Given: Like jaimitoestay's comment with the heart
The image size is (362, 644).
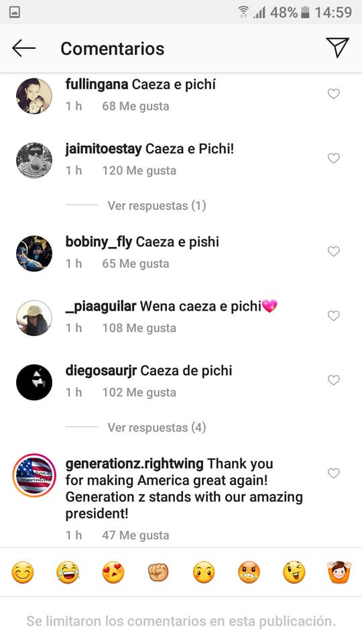Looking at the screenshot, I should pyautogui.click(x=334, y=158).
